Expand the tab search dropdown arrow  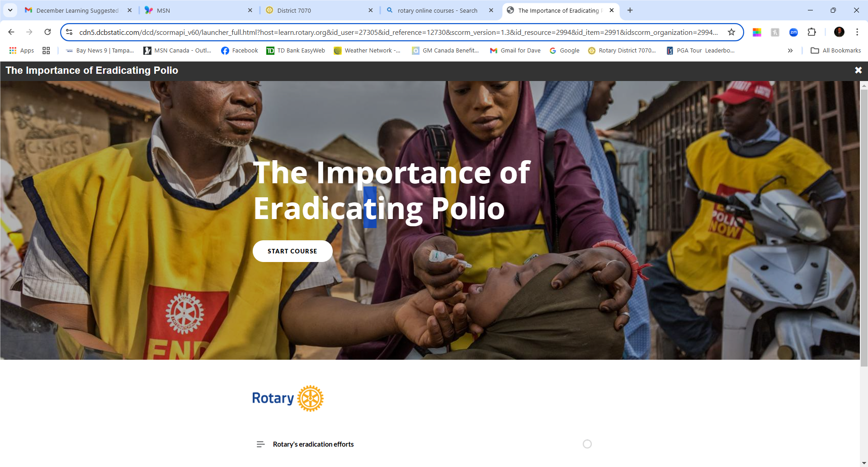pyautogui.click(x=10, y=10)
